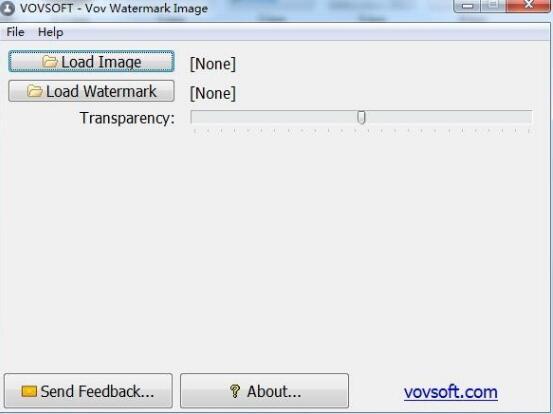Image resolution: width=553 pixels, height=414 pixels.
Task: Click the Transparency slider thumb
Action: pyautogui.click(x=361, y=117)
